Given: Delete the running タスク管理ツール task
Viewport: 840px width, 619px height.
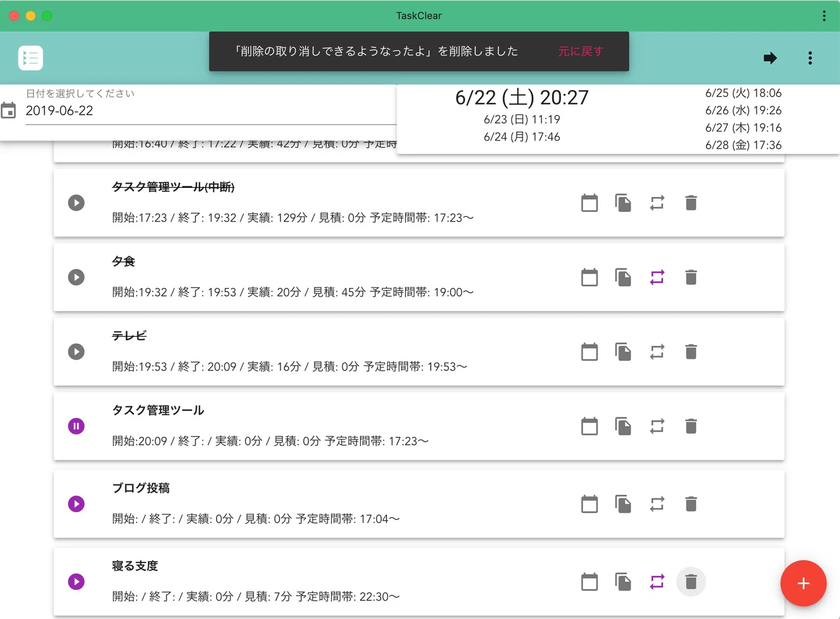Looking at the screenshot, I should click(691, 426).
